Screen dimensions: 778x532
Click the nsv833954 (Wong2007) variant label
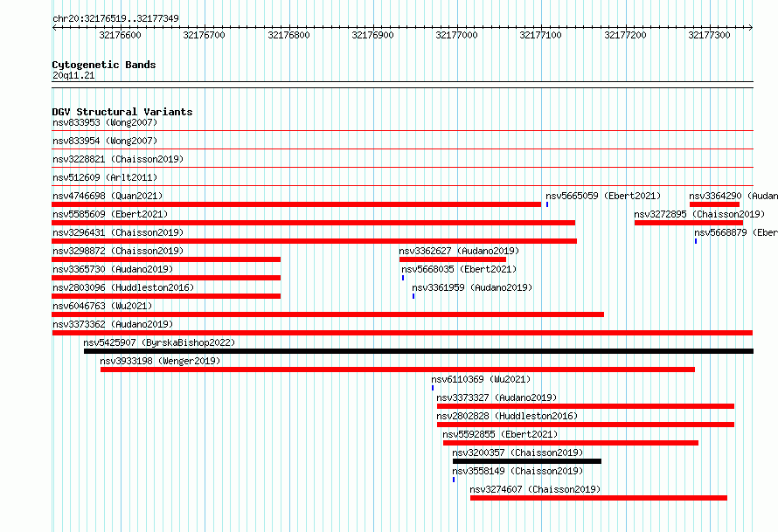[x=105, y=141]
